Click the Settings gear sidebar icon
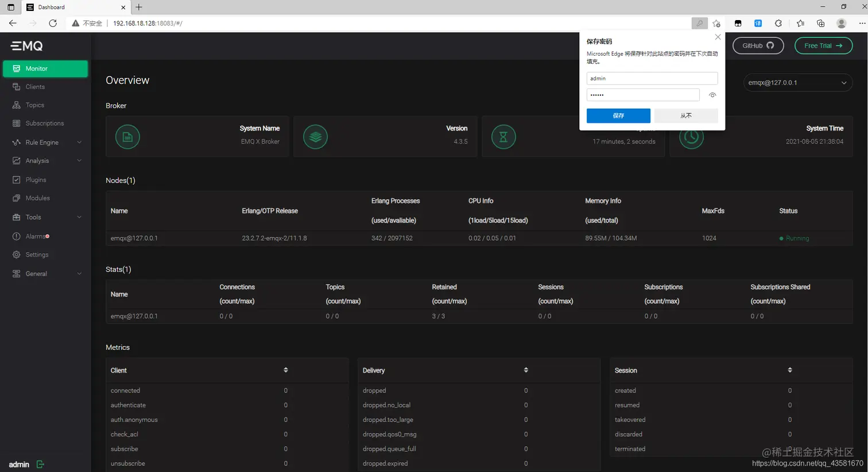Image resolution: width=868 pixels, height=472 pixels. [x=16, y=254]
